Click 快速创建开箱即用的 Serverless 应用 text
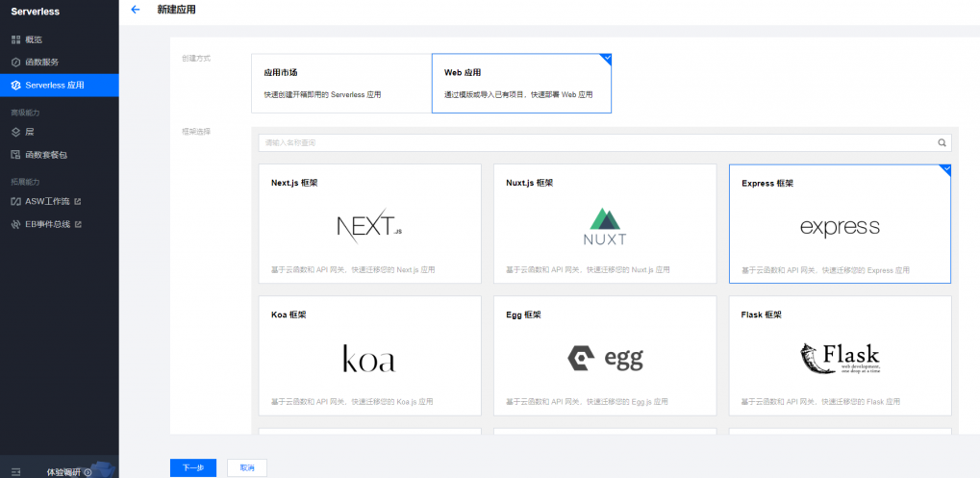The image size is (980, 478). click(322, 95)
